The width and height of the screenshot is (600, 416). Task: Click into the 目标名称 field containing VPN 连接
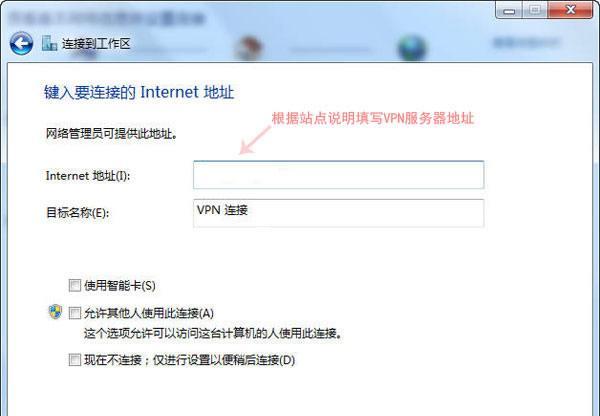coord(339,213)
